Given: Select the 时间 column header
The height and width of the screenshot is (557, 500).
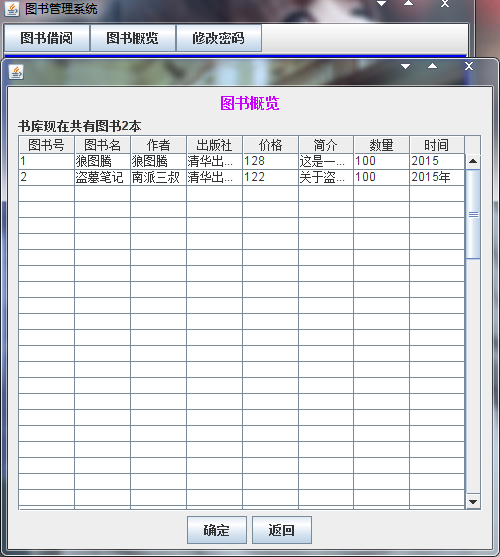Looking at the screenshot, I should coord(437,145).
